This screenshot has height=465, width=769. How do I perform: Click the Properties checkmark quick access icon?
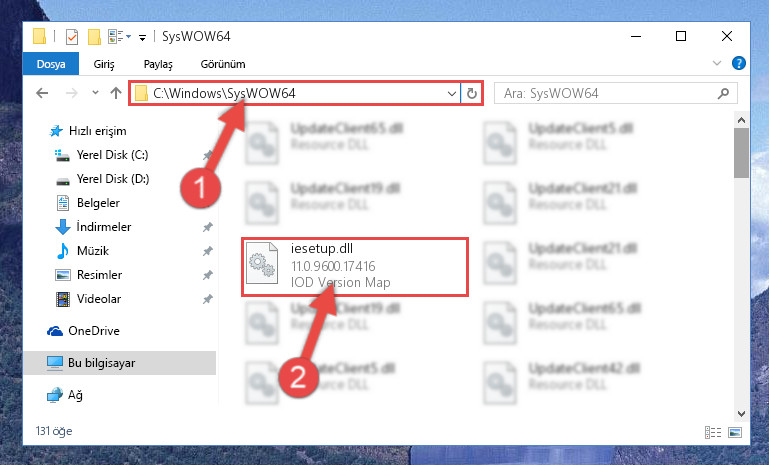[x=72, y=37]
